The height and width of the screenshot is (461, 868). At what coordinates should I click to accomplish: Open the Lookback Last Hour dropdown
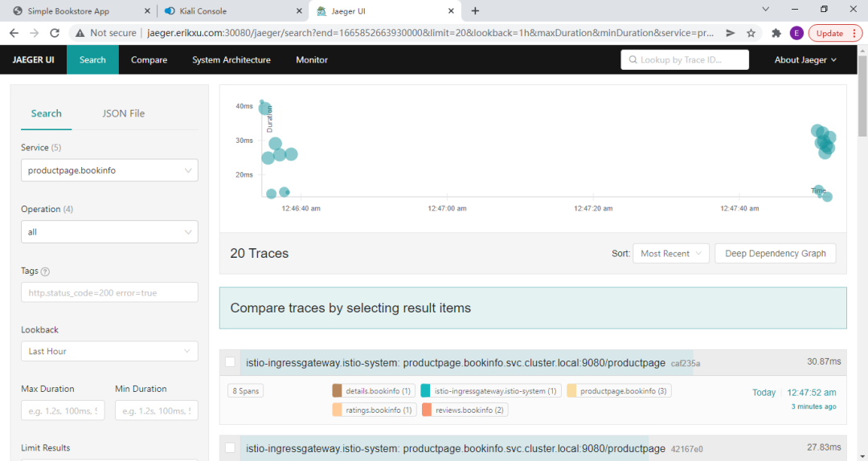tap(109, 351)
